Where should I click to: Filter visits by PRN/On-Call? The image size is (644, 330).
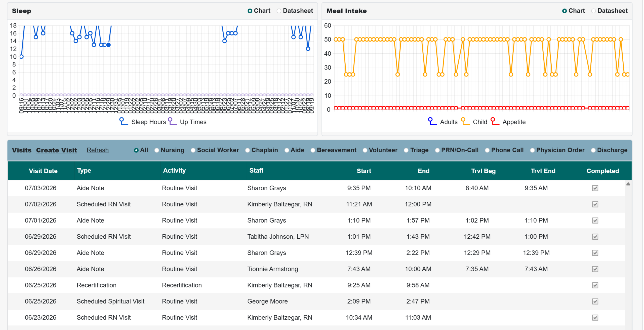coord(437,150)
